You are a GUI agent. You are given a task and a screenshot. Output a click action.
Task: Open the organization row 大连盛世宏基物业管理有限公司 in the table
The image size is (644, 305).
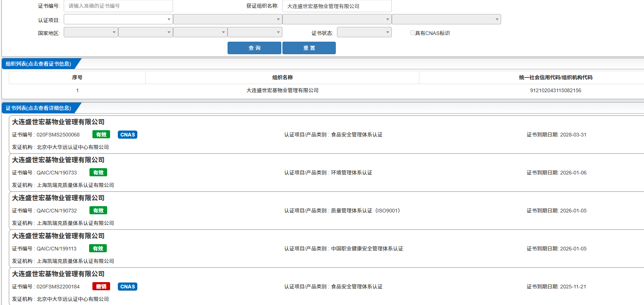[282, 90]
